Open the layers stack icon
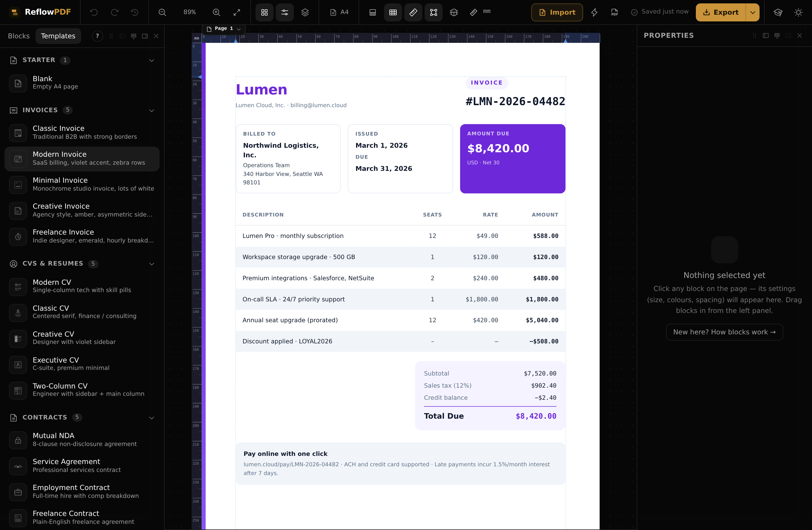Image resolution: width=812 pixels, height=530 pixels. pyautogui.click(x=305, y=12)
